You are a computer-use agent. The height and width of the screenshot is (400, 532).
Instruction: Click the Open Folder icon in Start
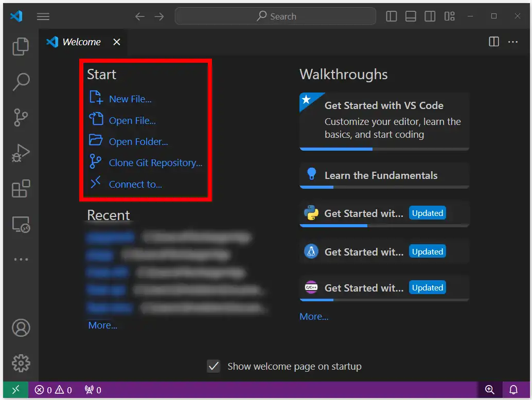pyautogui.click(x=96, y=140)
